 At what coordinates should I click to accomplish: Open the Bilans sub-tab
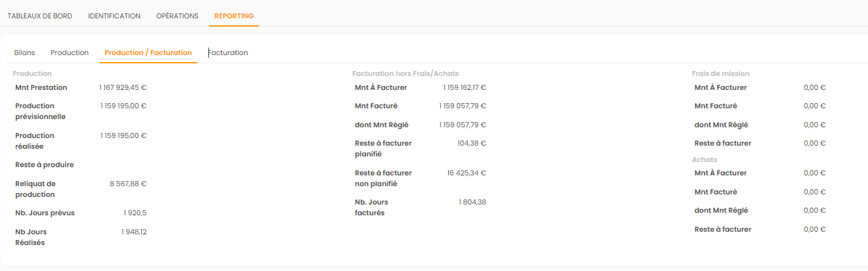pyautogui.click(x=25, y=53)
